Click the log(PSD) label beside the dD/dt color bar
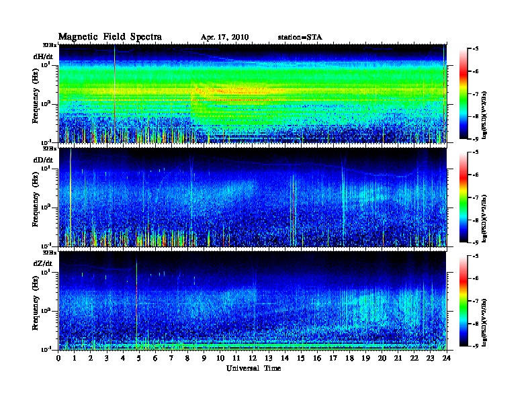Viewport: 532px width, 411px height. [484, 218]
